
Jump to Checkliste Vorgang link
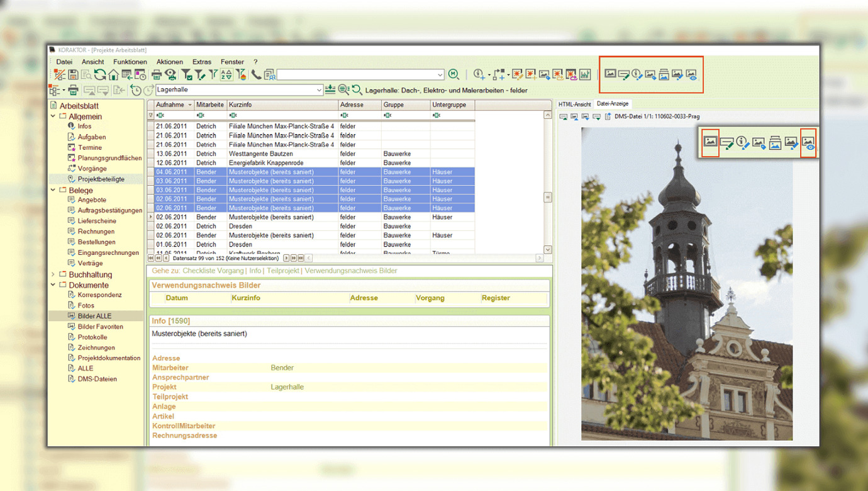213,271
